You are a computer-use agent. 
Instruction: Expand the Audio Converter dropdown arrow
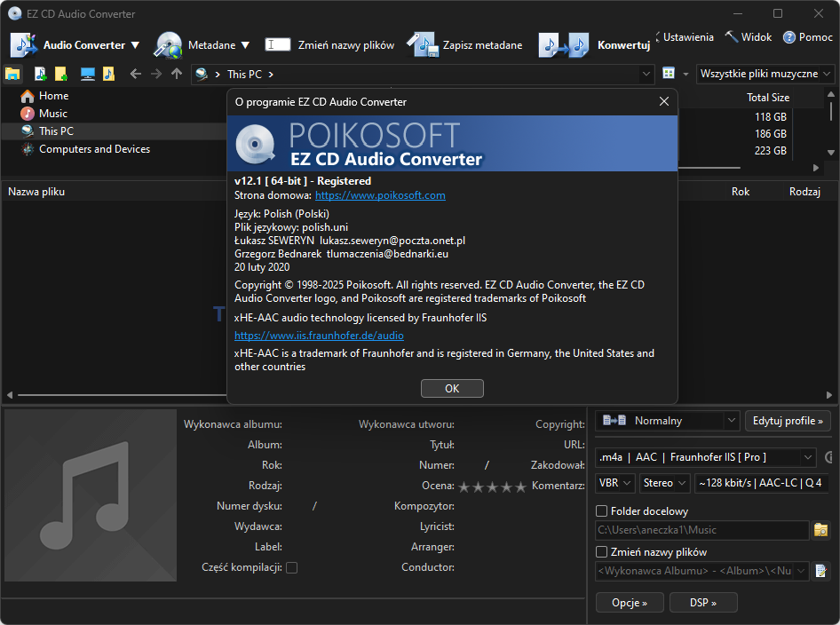(x=135, y=45)
